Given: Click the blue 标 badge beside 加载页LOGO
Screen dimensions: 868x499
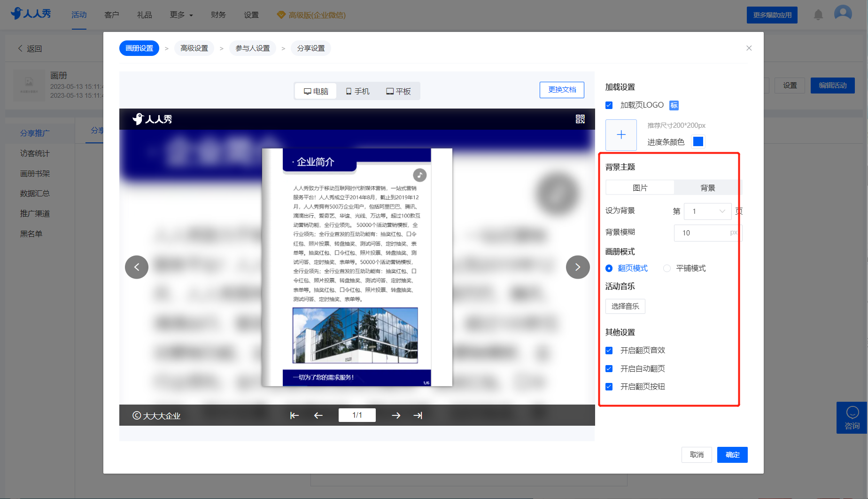Looking at the screenshot, I should pos(674,105).
